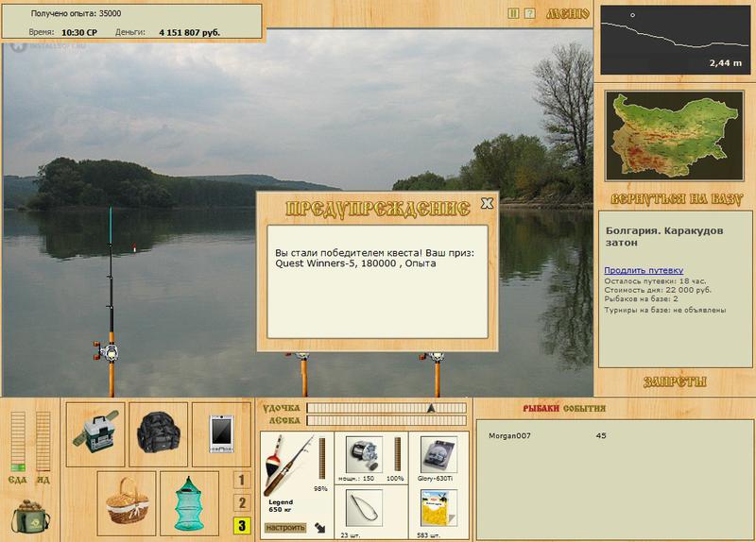Switch to rod slot 2

[x=242, y=503]
